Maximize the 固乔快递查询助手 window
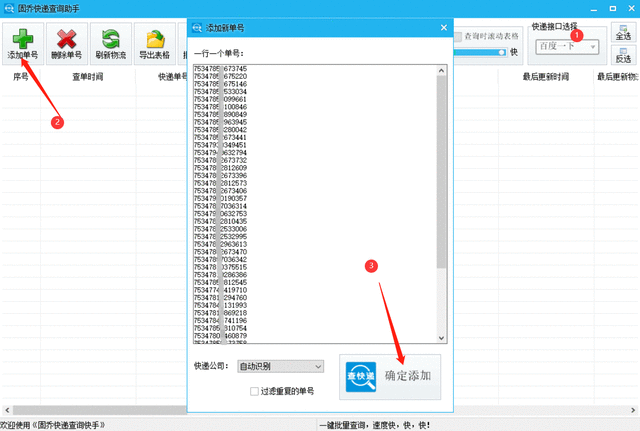The width and height of the screenshot is (640, 431). [613, 9]
